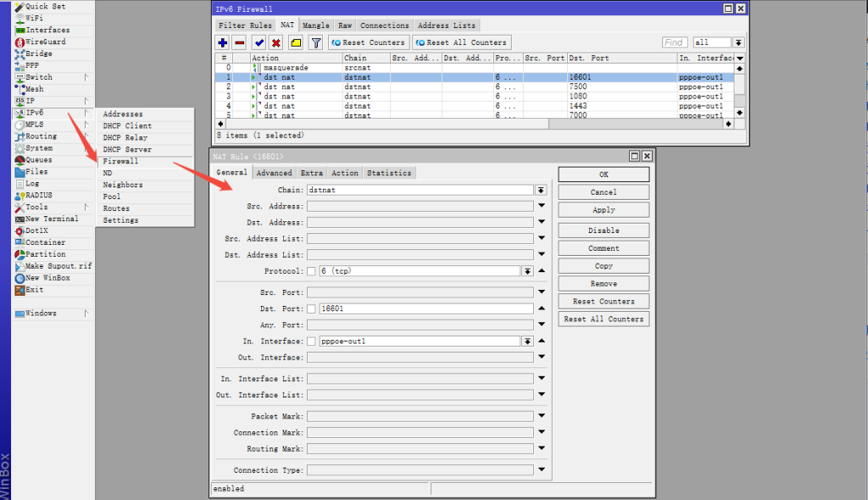Click the Dst. Port input field

point(426,308)
